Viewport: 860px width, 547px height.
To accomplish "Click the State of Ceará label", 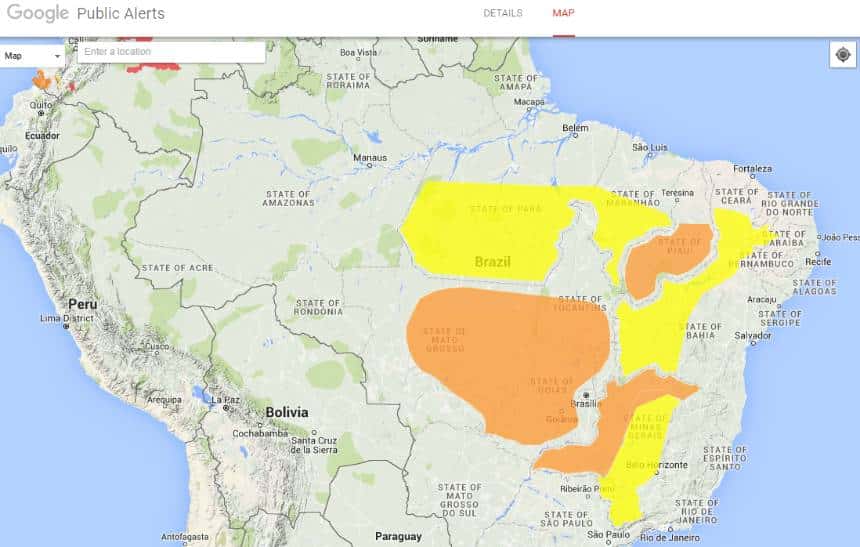I will click(737, 196).
